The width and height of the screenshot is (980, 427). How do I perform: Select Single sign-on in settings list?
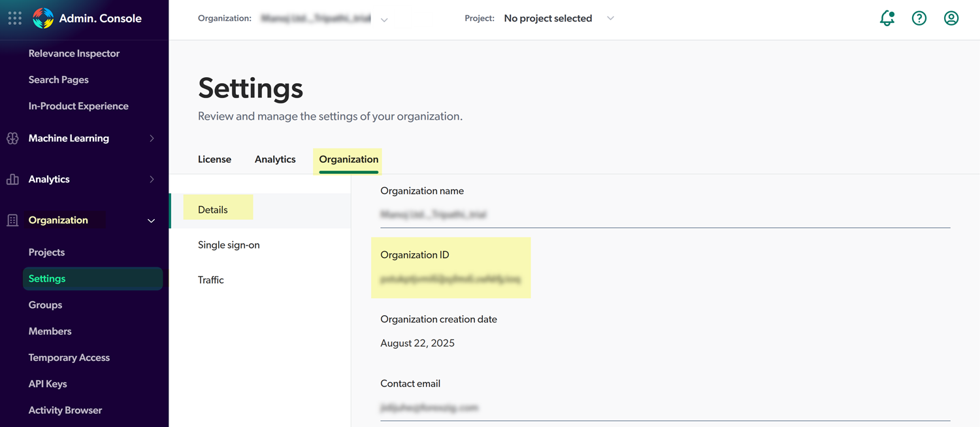[x=229, y=245]
